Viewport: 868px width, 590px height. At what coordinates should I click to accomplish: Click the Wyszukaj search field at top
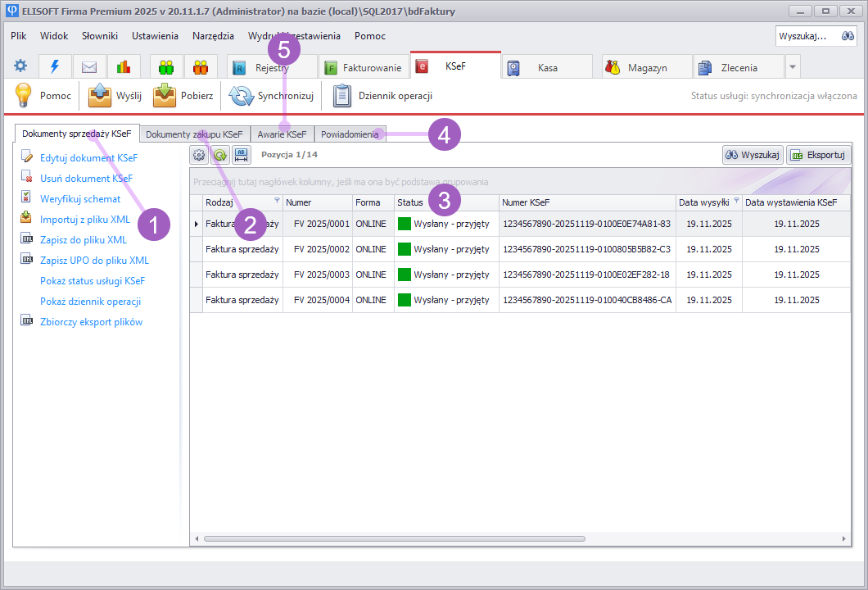click(x=807, y=36)
